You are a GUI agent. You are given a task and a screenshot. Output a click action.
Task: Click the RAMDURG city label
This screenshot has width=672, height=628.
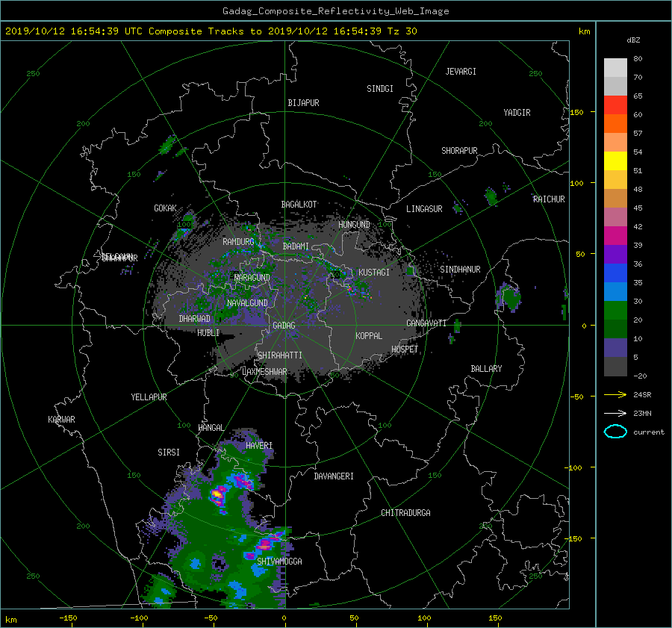tap(238, 242)
